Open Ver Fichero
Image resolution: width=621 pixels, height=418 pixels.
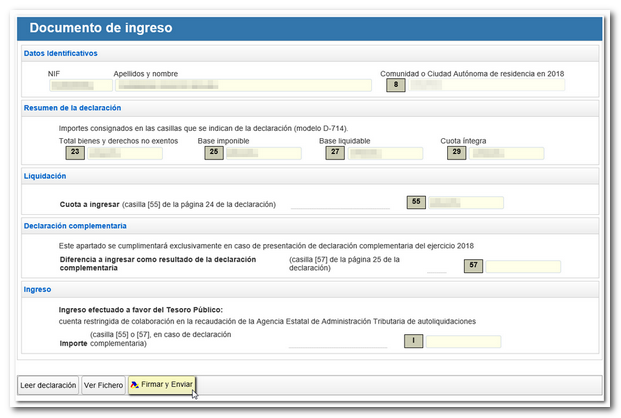(x=104, y=385)
